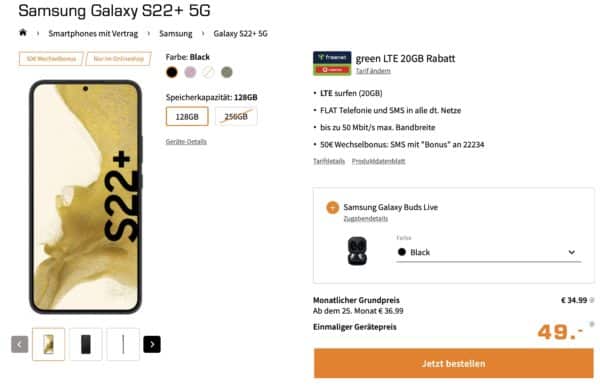Open Geräte-Details link
The height and width of the screenshot is (386, 600).
point(186,142)
